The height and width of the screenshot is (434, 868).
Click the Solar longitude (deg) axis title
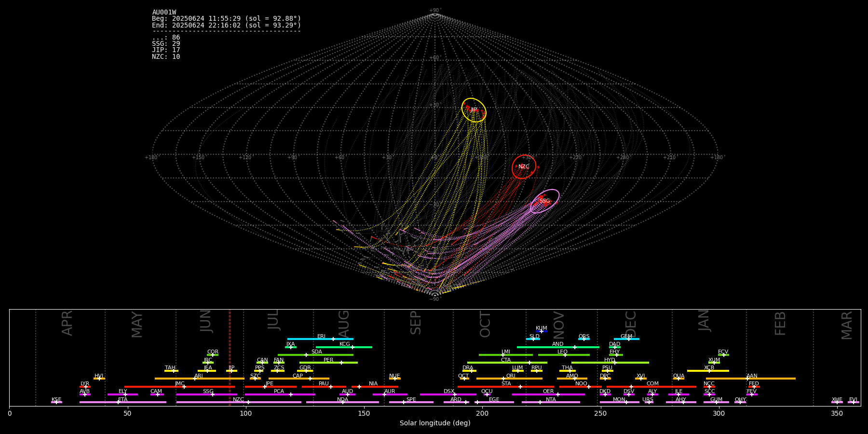coord(435,423)
